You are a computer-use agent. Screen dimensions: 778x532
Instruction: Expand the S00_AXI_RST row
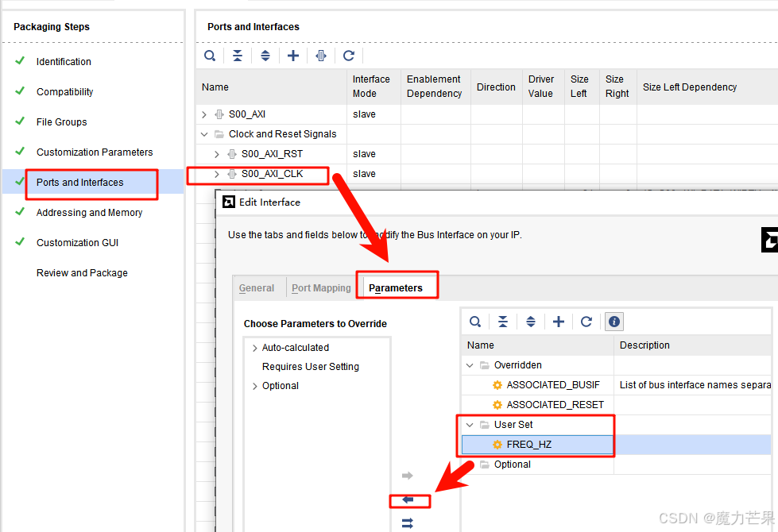[x=217, y=154]
